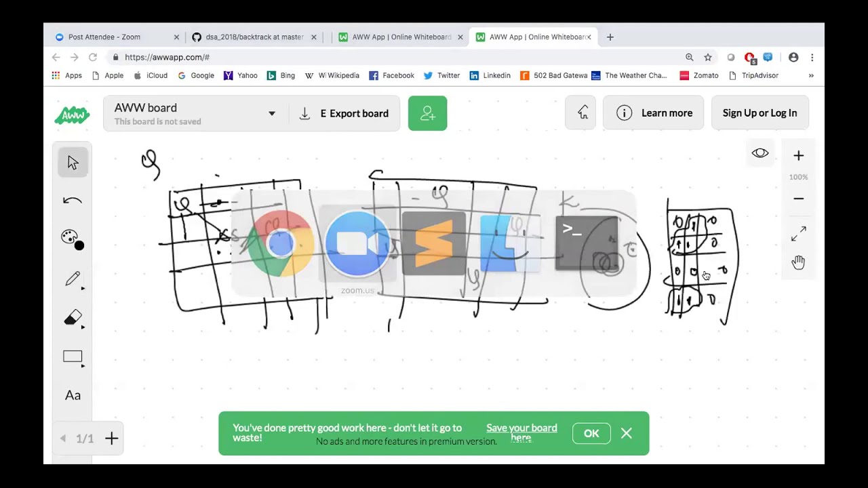Select the black color dot indicator
868x488 pixels.
pyautogui.click(x=79, y=245)
